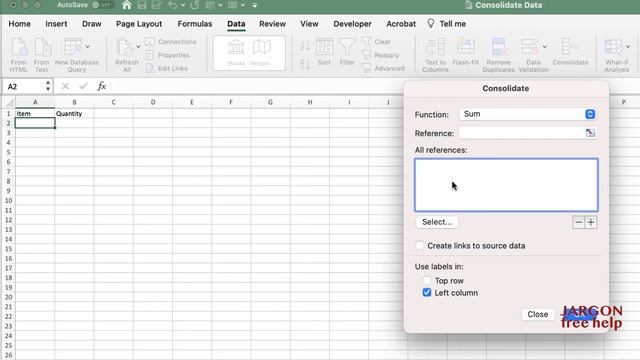Switch to the Page Layout tab
The height and width of the screenshot is (360, 640).
139,24
